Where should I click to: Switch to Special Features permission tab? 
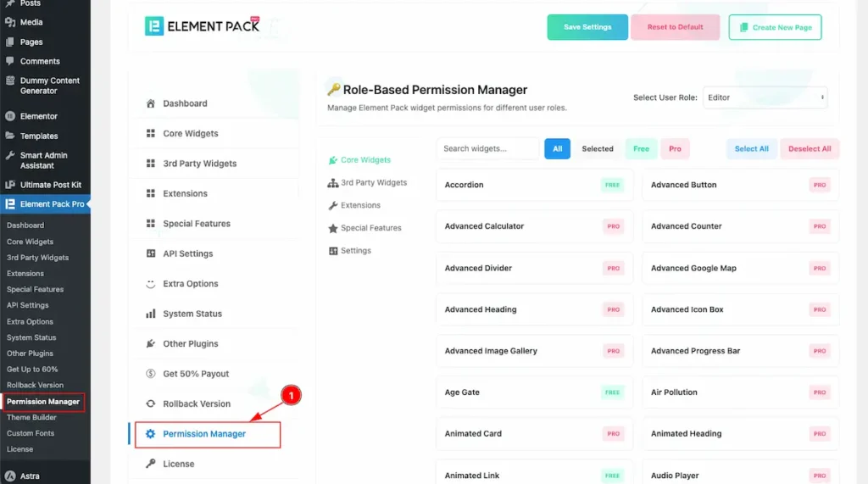pos(364,228)
